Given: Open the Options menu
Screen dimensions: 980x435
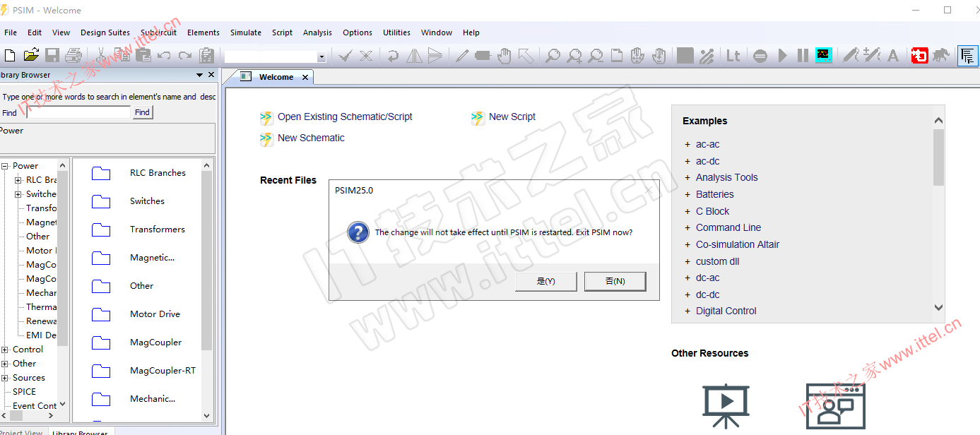Looking at the screenshot, I should click(x=358, y=32).
